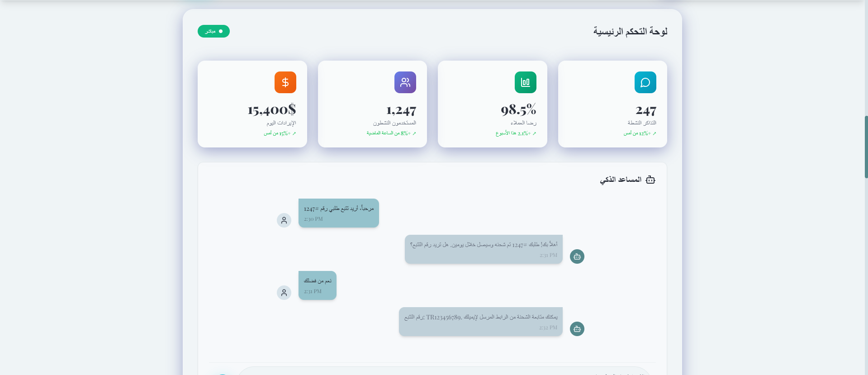Click the page vertical scrollbar thumb

[866, 147]
